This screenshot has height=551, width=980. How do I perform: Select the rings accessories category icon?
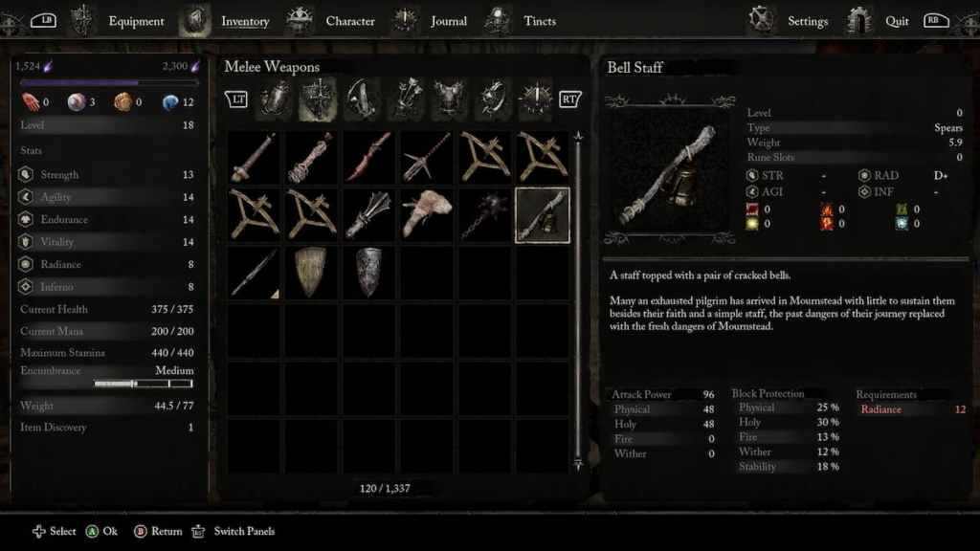493,99
